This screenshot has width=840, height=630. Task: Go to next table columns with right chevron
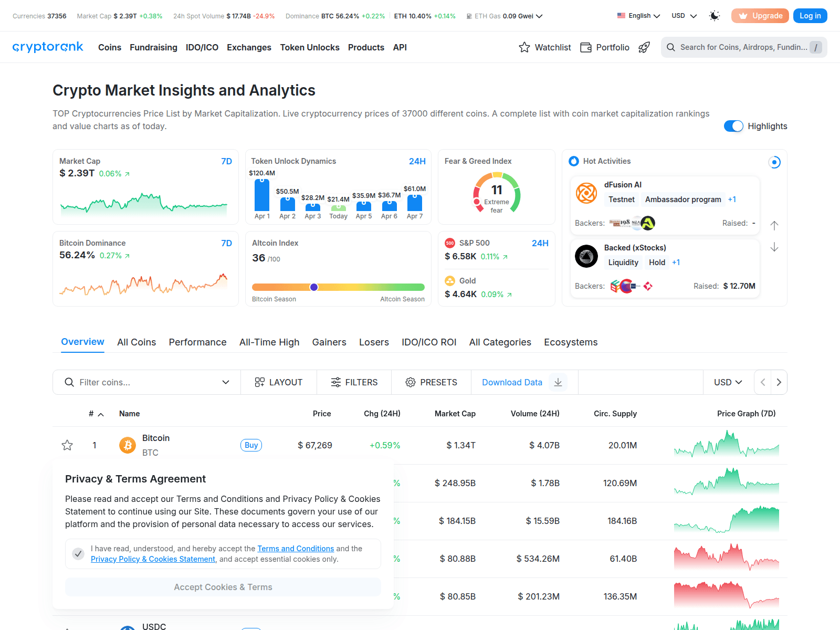click(779, 382)
